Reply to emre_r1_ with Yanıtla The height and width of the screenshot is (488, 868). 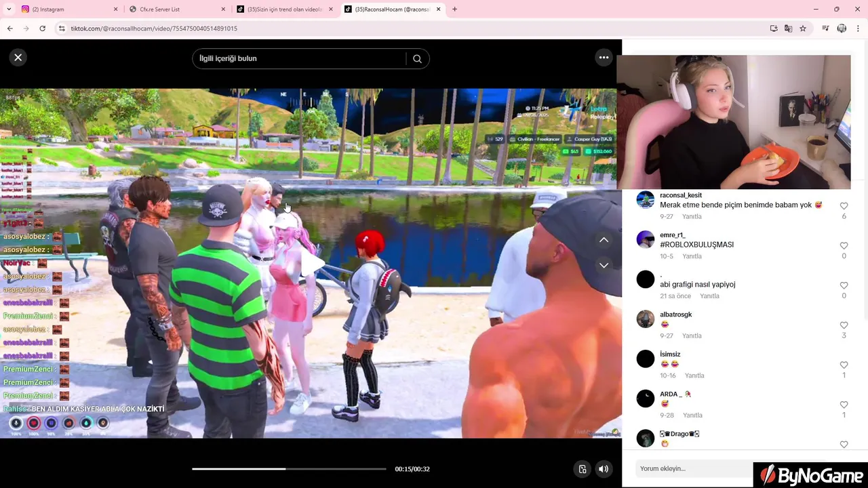(x=692, y=256)
